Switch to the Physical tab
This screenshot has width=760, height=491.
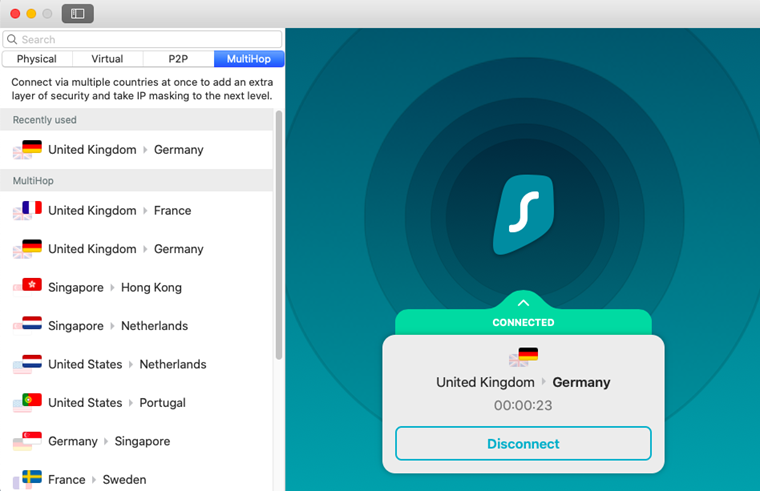pyautogui.click(x=37, y=59)
